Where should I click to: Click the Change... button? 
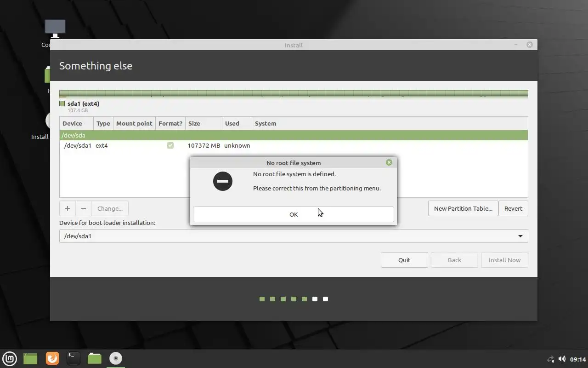pos(110,208)
